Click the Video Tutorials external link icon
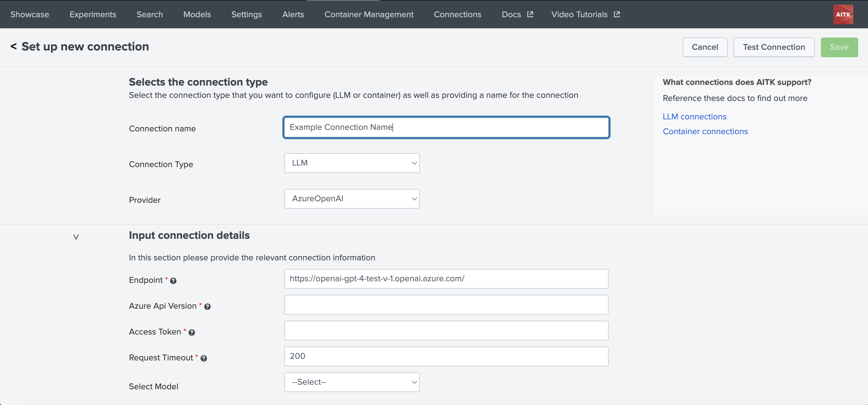Screen dimensions: 868x405 click(617, 14)
